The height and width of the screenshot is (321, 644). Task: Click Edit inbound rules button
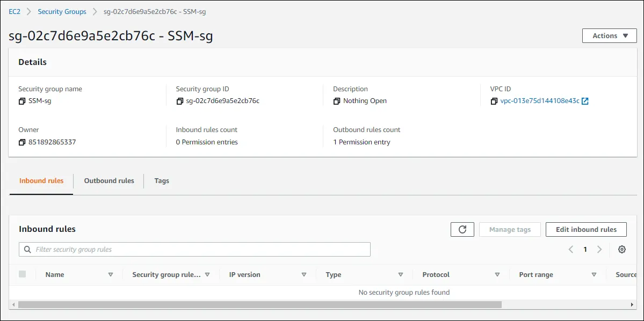(586, 230)
